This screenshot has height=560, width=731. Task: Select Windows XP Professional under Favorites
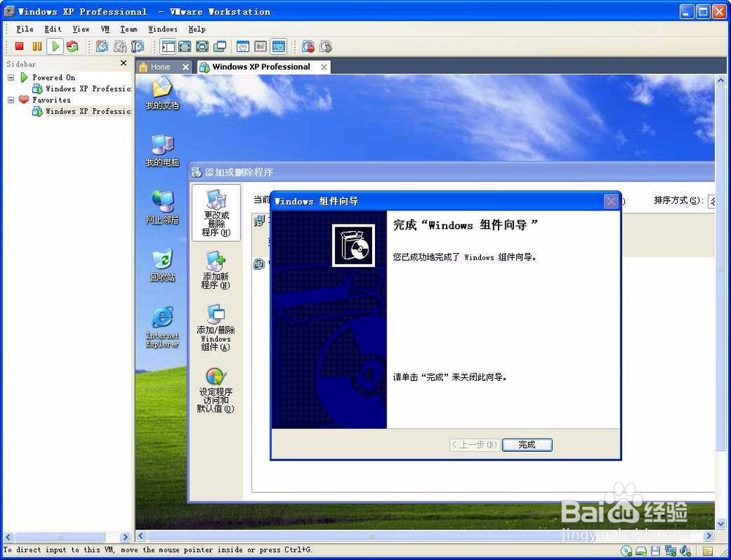coord(82,111)
